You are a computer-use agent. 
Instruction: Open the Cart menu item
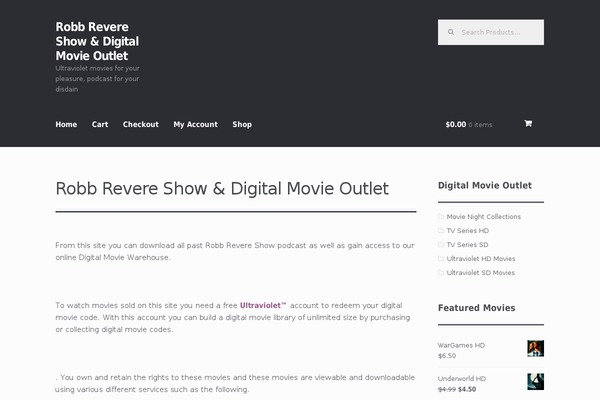100,124
